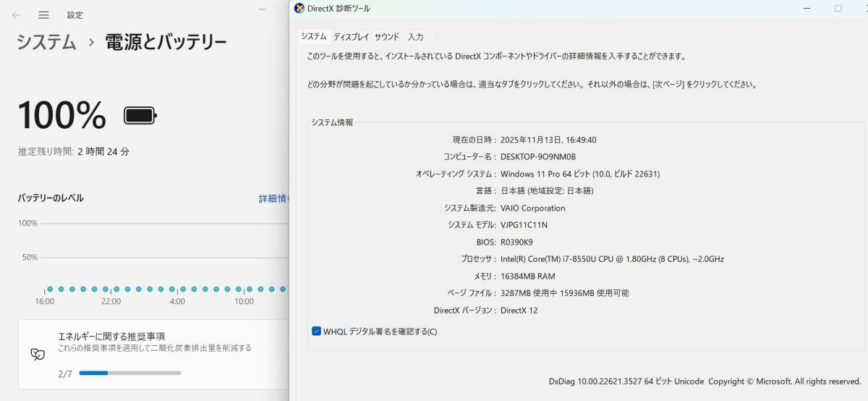Open the Settings hamburger navigation menu
This screenshot has width=868, height=401.
coord(44,14)
